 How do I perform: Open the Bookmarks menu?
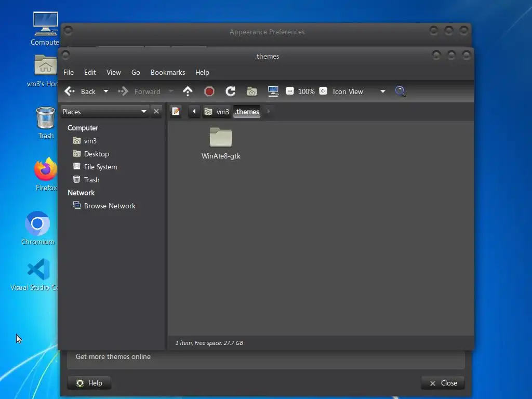coord(168,72)
